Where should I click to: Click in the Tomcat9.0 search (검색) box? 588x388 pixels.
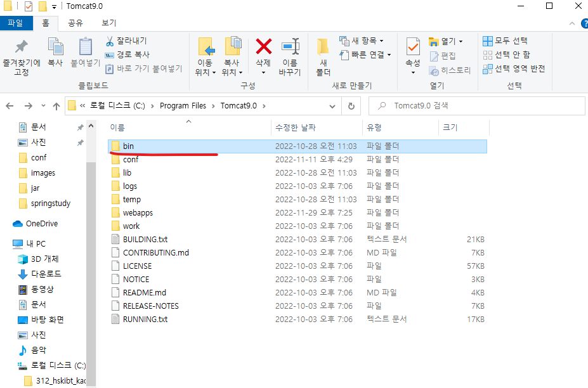pos(476,106)
